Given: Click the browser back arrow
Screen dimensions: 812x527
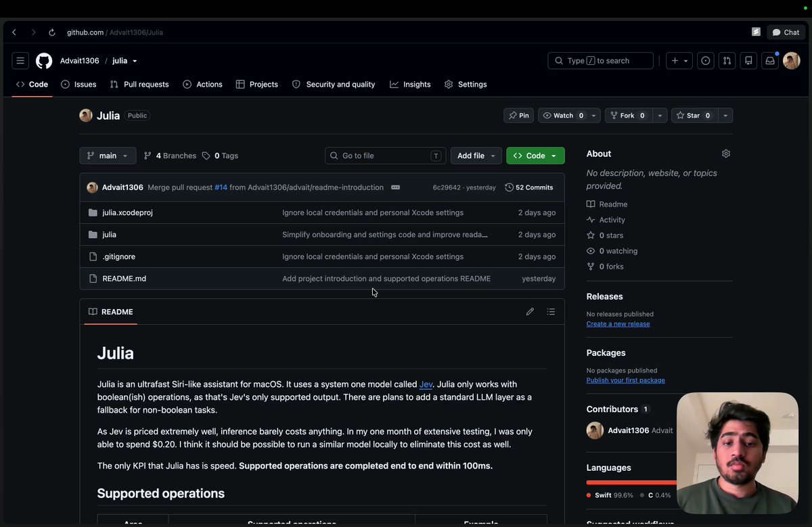Looking at the screenshot, I should [14, 32].
